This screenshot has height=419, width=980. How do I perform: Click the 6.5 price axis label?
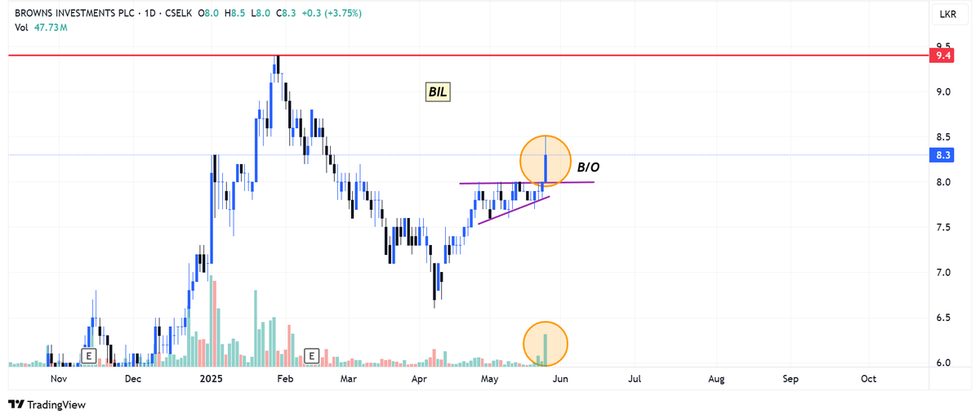[x=943, y=318]
